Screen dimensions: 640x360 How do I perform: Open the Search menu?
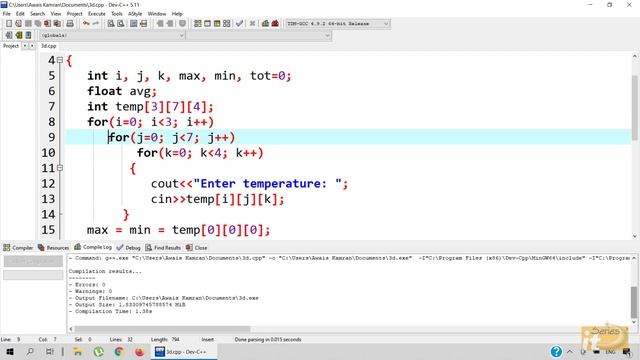point(37,14)
